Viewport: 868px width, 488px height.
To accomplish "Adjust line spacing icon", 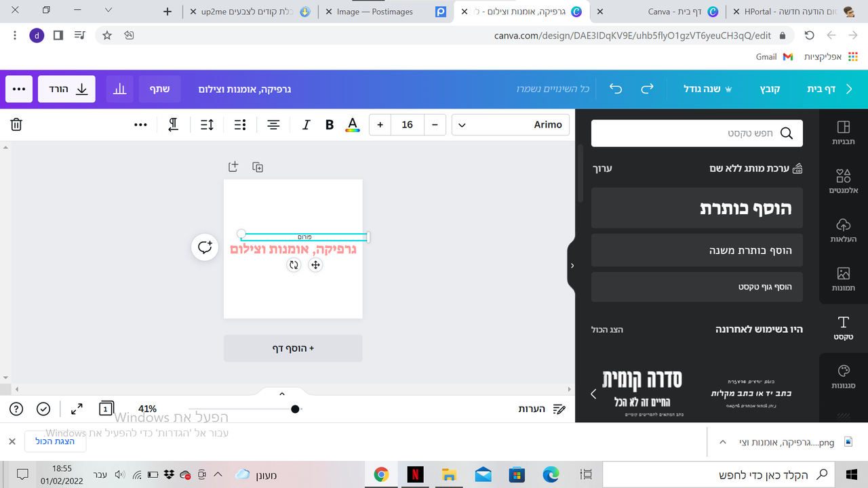I will 207,125.
